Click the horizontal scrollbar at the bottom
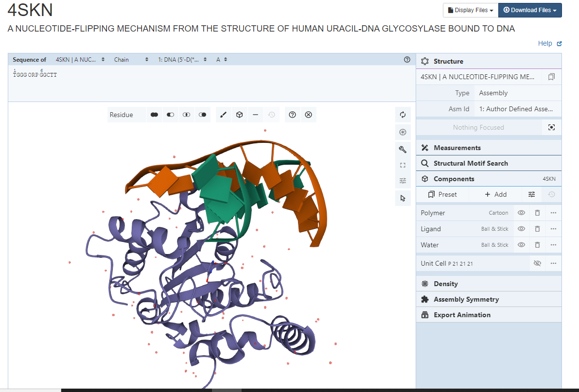Image resolution: width=579 pixels, height=392 pixels. (227, 389)
